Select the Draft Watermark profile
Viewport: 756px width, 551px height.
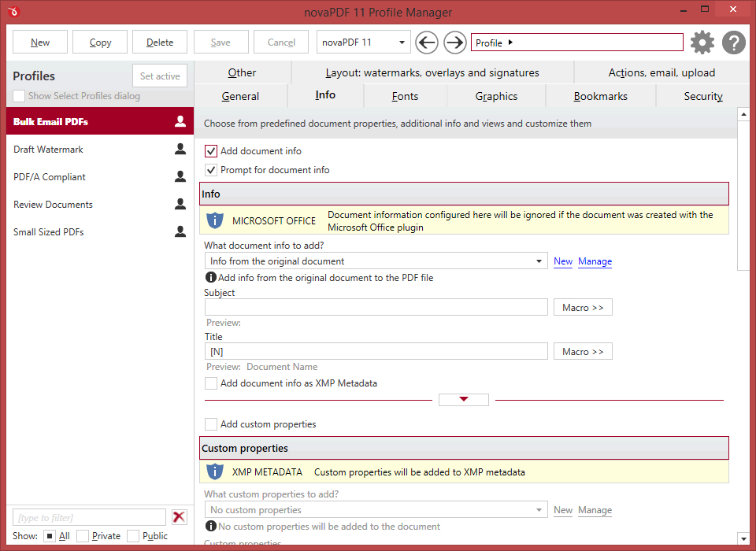(100, 149)
